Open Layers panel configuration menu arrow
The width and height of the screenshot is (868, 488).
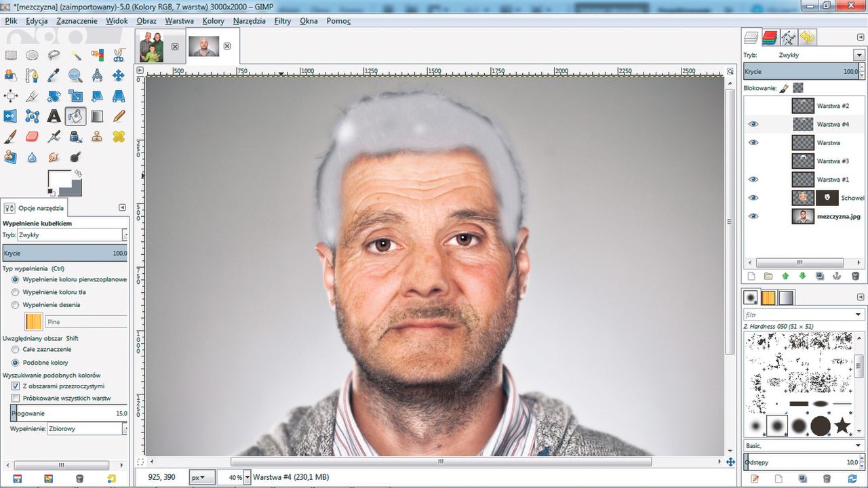860,38
